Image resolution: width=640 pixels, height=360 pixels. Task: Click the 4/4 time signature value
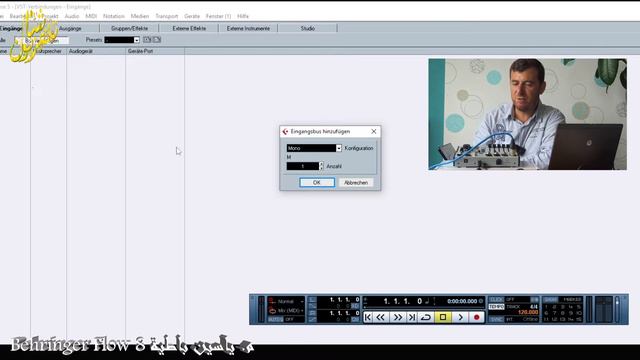[534, 306]
